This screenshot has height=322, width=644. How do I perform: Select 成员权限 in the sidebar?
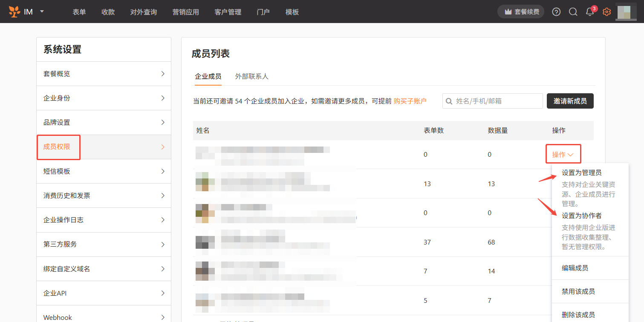click(104, 147)
